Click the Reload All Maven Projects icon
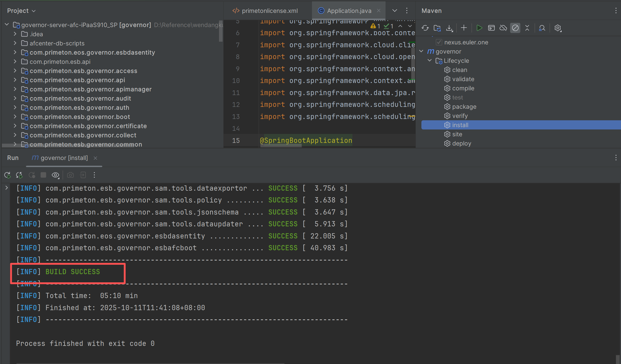The height and width of the screenshot is (364, 621). pos(425,28)
